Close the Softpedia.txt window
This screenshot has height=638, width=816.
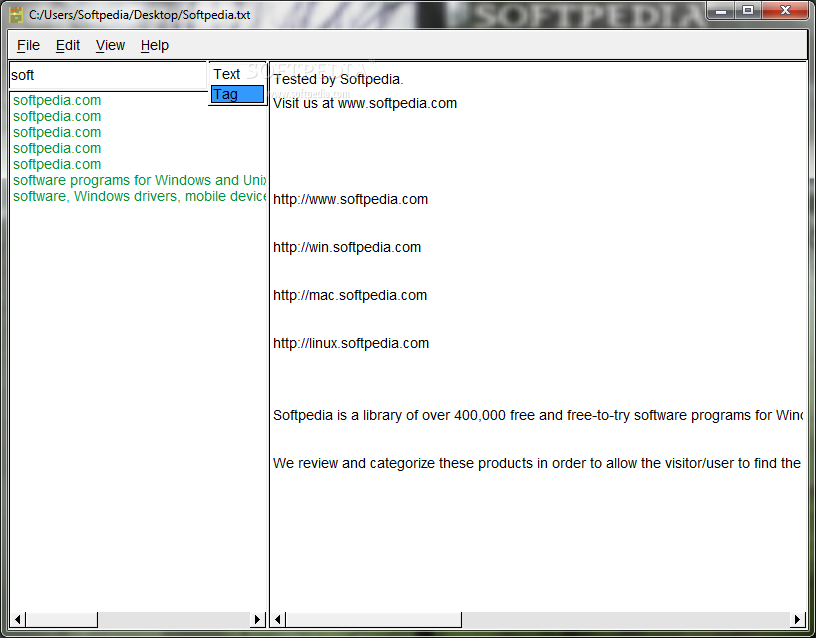pyautogui.click(x=785, y=10)
